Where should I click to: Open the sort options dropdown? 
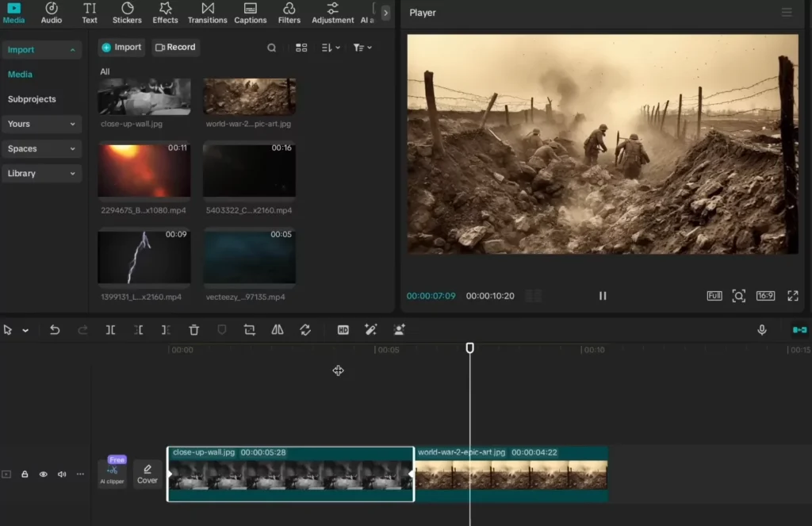pyautogui.click(x=331, y=48)
